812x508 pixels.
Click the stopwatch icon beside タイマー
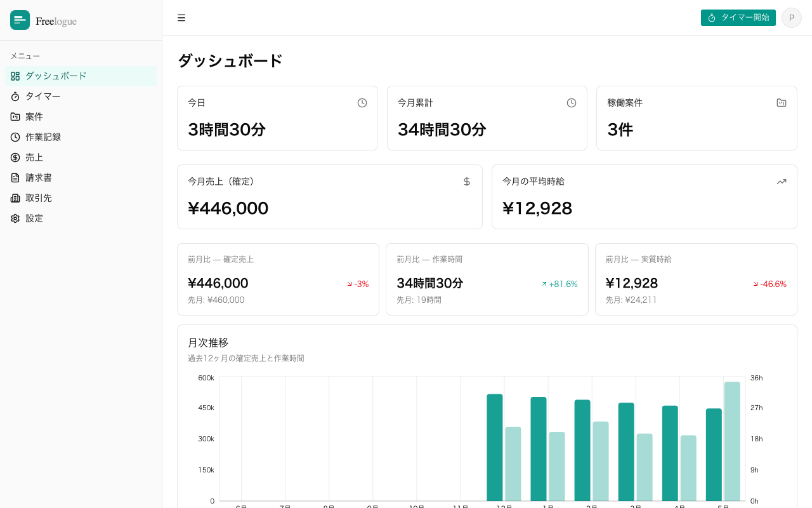(x=15, y=97)
